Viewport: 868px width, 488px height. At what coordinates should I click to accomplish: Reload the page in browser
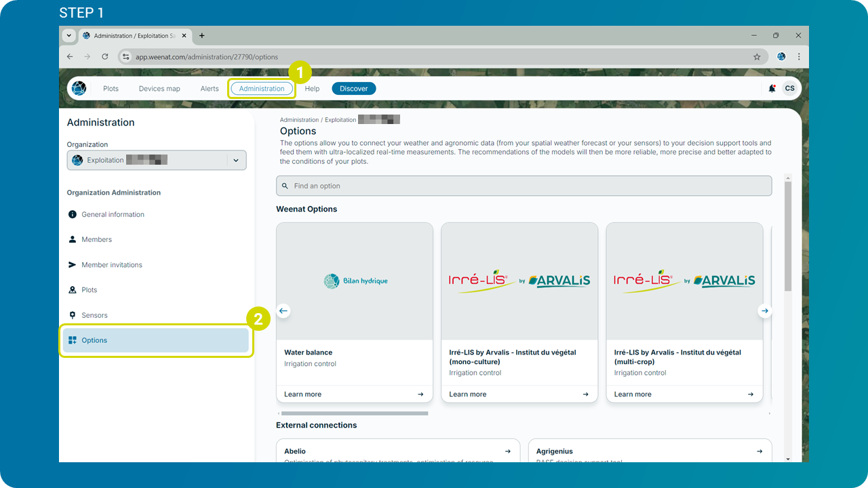[x=105, y=57]
